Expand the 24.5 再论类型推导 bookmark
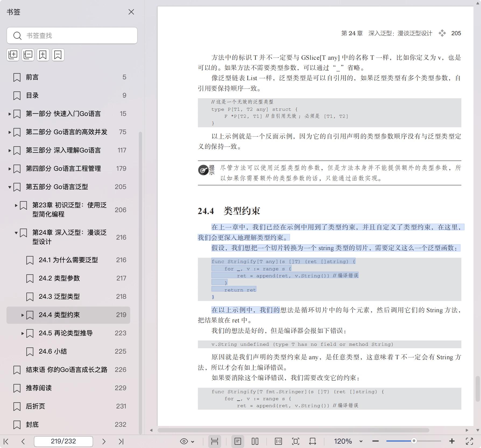481x448 pixels. click(x=23, y=333)
